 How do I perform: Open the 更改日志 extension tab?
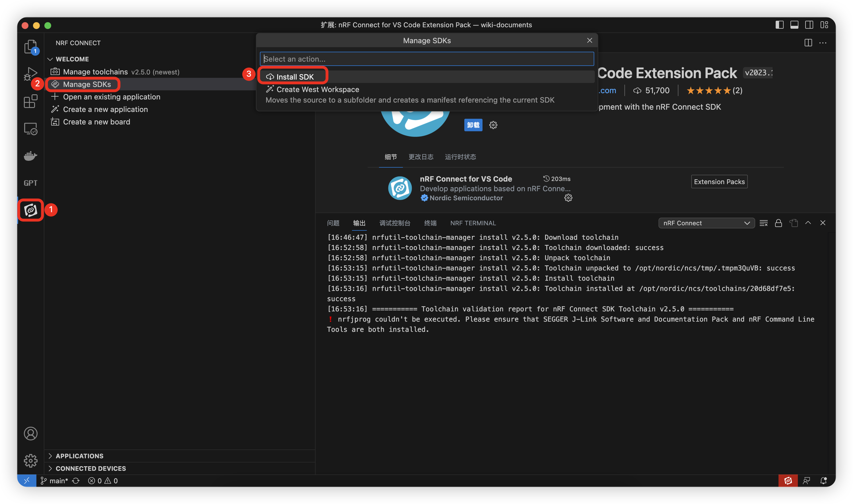[x=421, y=157]
